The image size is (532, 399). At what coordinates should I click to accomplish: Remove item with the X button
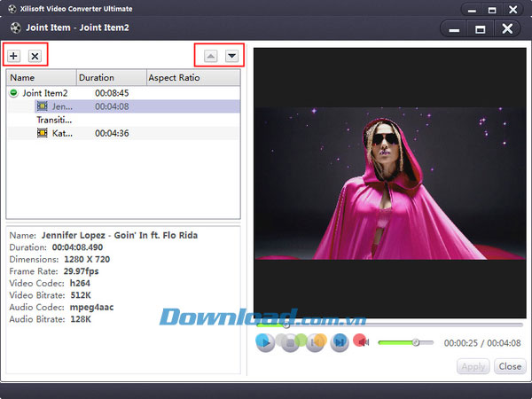pos(35,56)
